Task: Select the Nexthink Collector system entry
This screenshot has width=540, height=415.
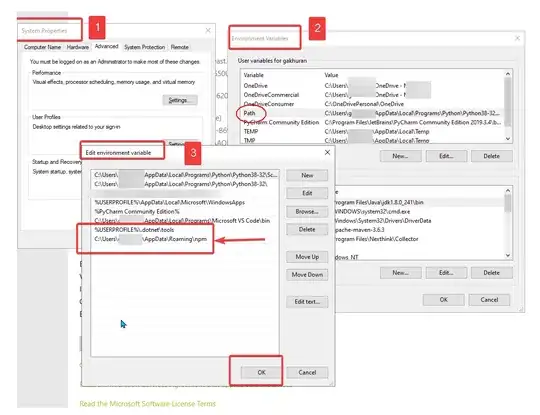Action: click(x=419, y=239)
